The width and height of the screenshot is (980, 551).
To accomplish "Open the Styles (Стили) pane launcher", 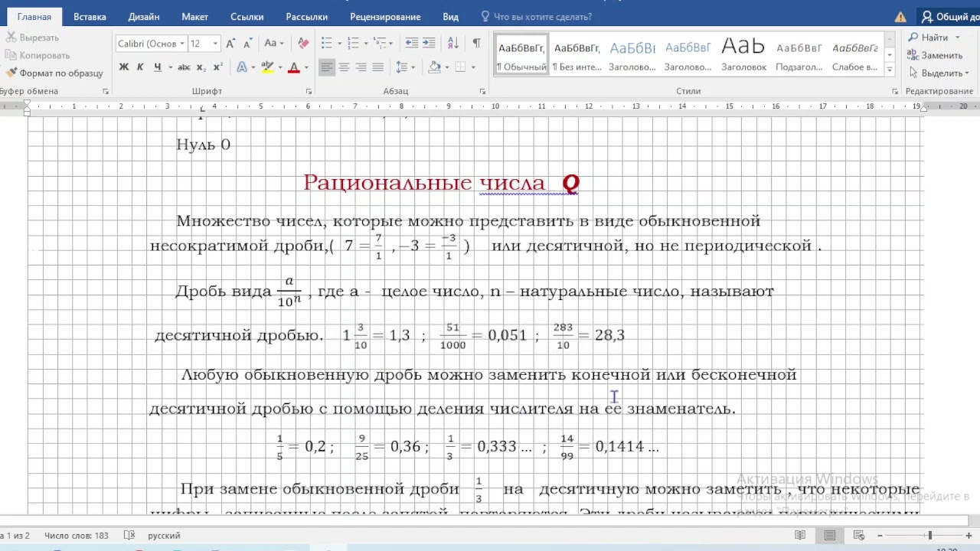I will tap(895, 92).
